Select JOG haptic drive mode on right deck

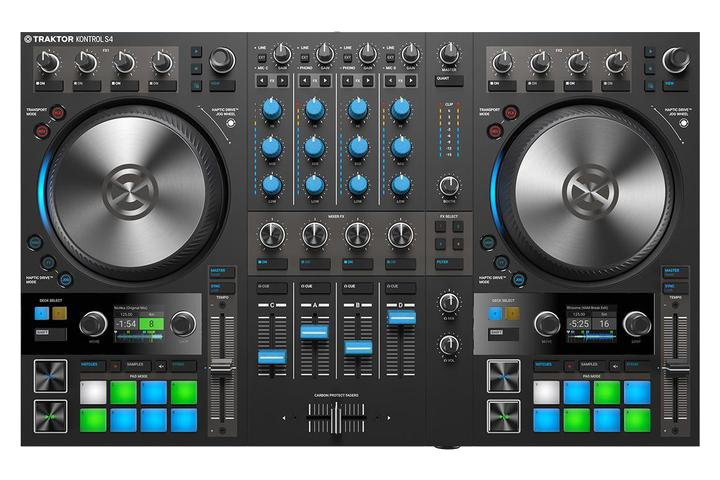pos(519,279)
